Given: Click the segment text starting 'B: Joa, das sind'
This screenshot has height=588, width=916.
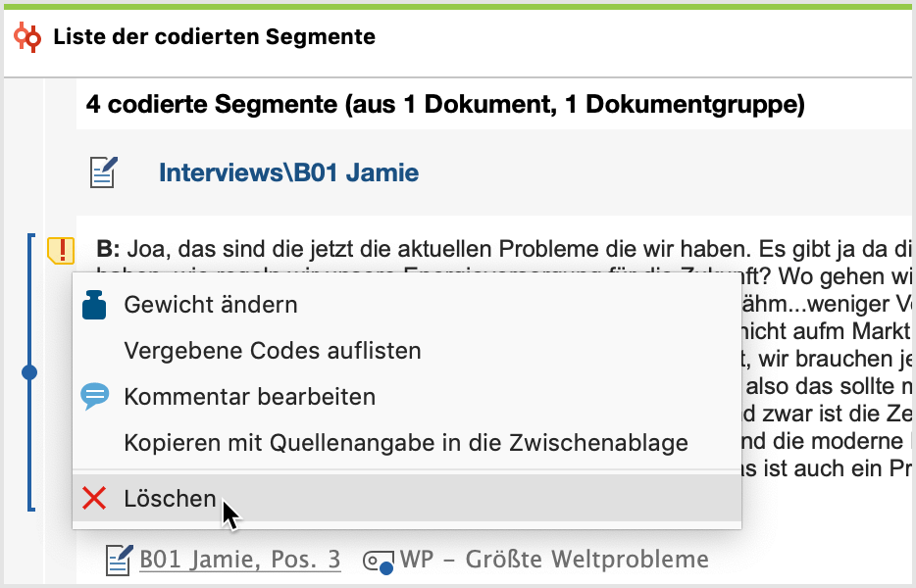Looking at the screenshot, I should tap(503, 249).
